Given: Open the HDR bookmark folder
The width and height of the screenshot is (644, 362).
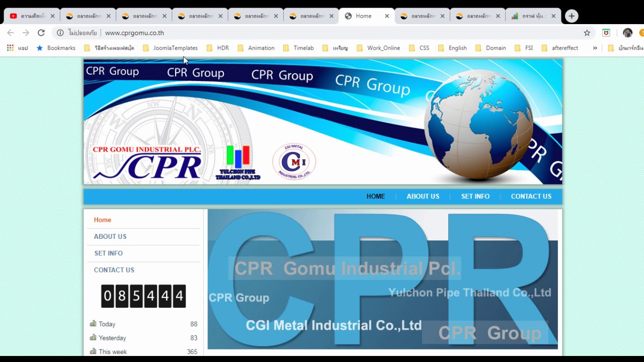Looking at the screenshot, I should coord(217,48).
